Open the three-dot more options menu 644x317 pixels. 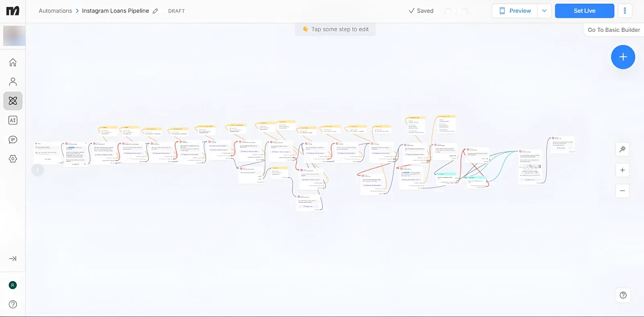click(625, 11)
